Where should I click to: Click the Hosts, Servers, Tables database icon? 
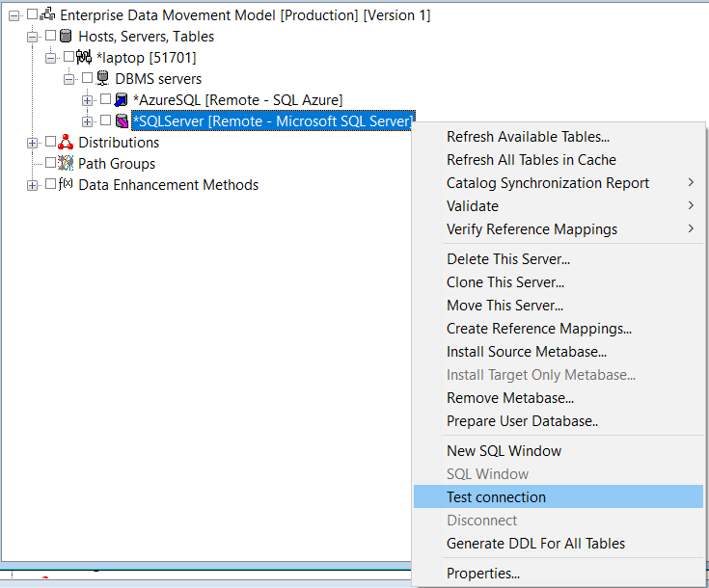coord(66,37)
